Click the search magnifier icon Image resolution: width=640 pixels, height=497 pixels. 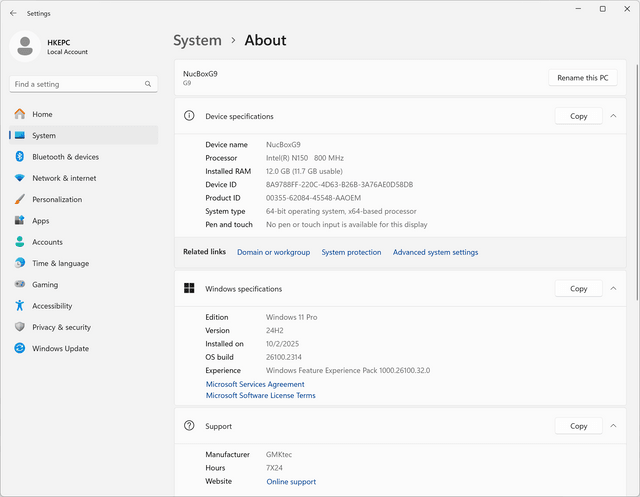pyautogui.click(x=148, y=84)
